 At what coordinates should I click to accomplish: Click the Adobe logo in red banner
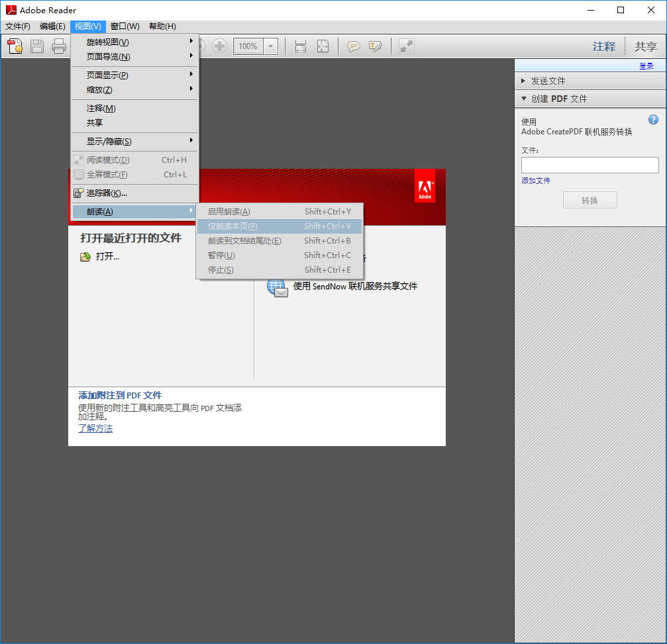point(425,186)
